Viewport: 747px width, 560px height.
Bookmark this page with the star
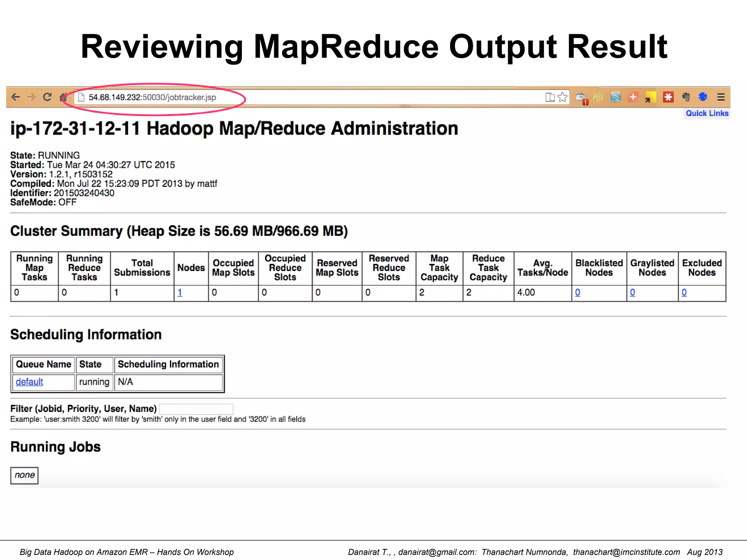tap(562, 97)
